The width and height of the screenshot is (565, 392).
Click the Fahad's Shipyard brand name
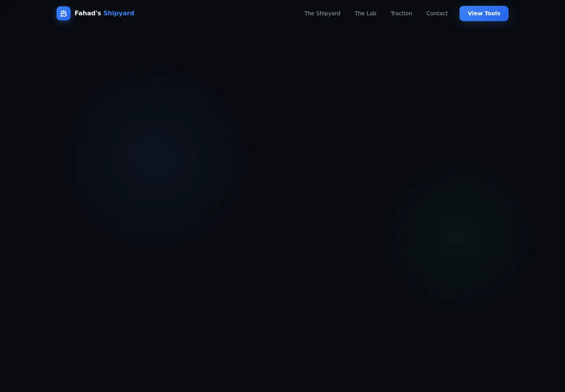(x=104, y=13)
